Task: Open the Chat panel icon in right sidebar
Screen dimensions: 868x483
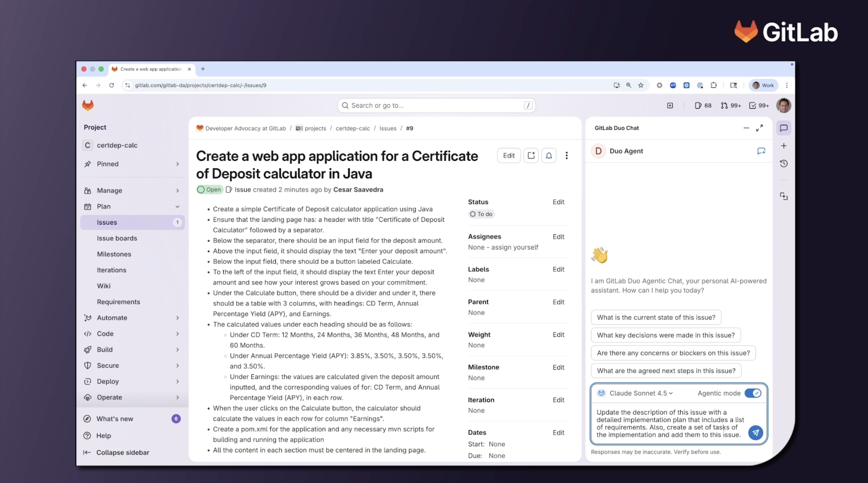Action: click(x=784, y=128)
